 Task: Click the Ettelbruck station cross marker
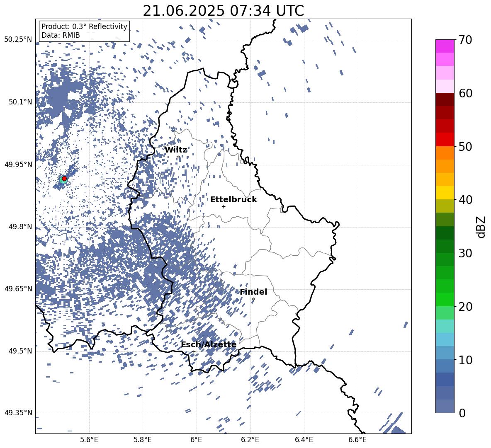[224, 206]
